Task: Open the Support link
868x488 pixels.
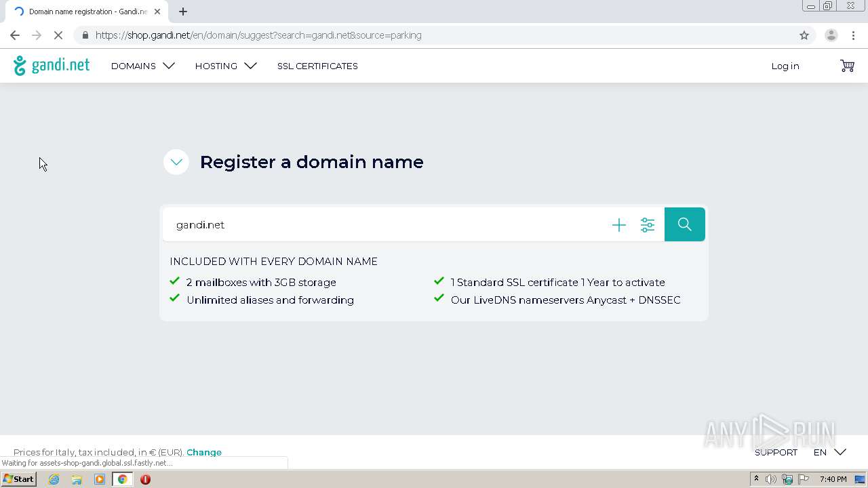Action: coord(776,452)
